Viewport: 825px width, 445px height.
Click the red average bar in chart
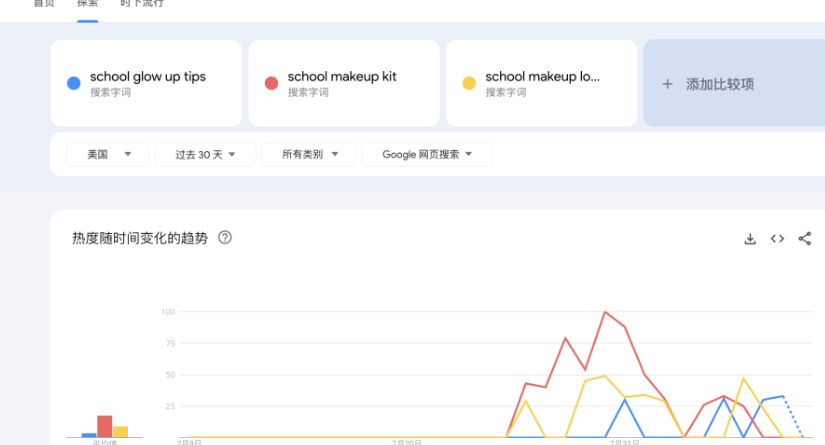[x=104, y=426]
